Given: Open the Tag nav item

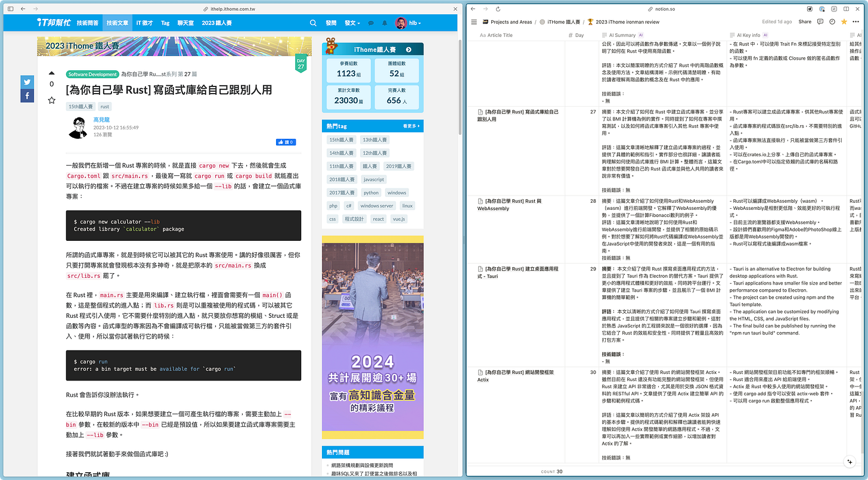Looking at the screenshot, I should pyautogui.click(x=165, y=23).
